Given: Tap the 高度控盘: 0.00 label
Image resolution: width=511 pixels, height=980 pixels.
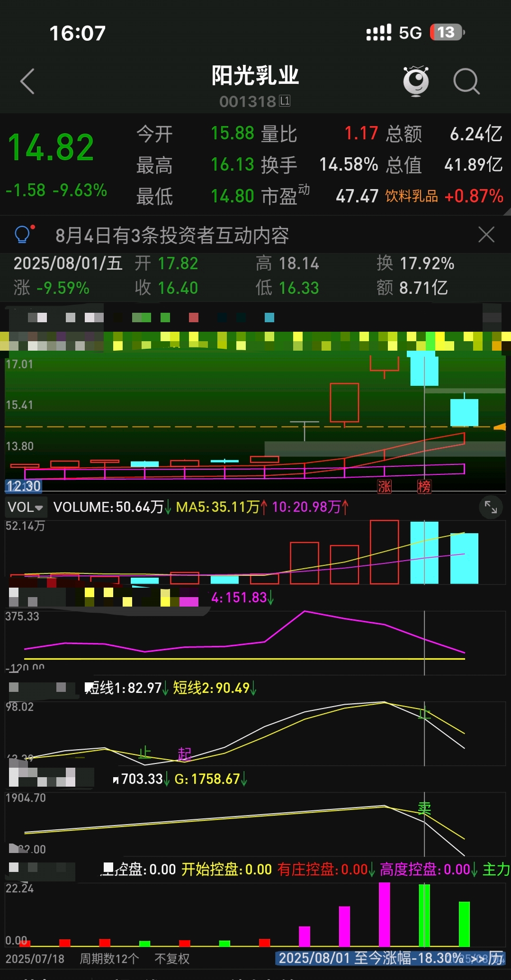Looking at the screenshot, I should pos(429,869).
